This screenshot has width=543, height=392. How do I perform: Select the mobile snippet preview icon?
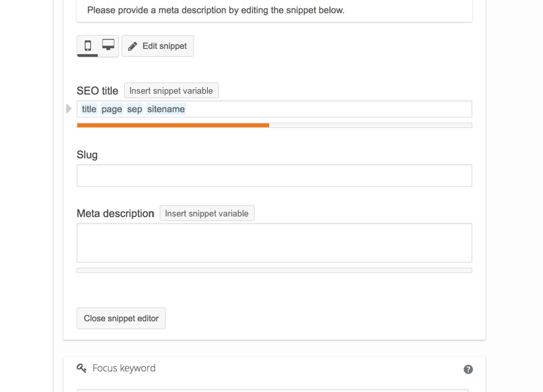click(88, 46)
